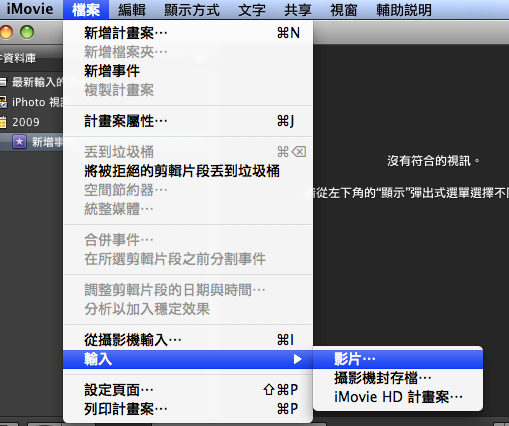Choose 設定頁面… menu item
Screen dimensions: 509x426
[x=188, y=390]
